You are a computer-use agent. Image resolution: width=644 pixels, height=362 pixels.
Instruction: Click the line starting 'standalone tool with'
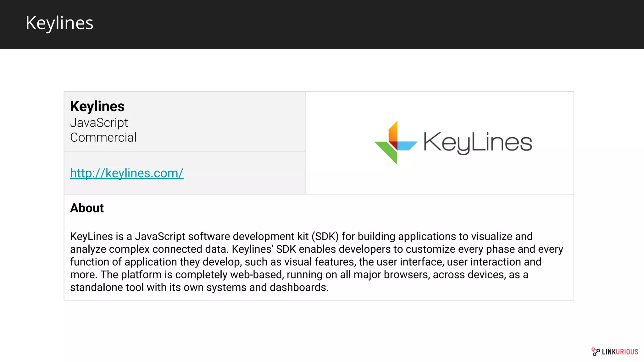[x=199, y=287]
